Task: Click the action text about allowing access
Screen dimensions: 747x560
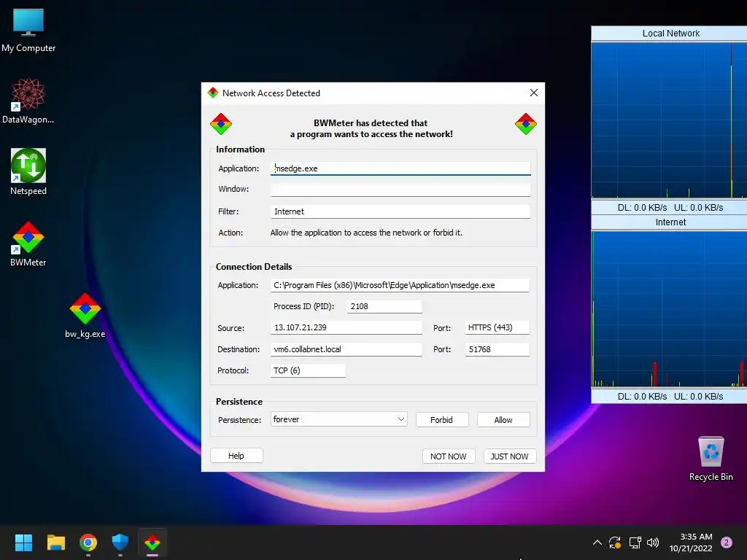Action: [x=366, y=233]
